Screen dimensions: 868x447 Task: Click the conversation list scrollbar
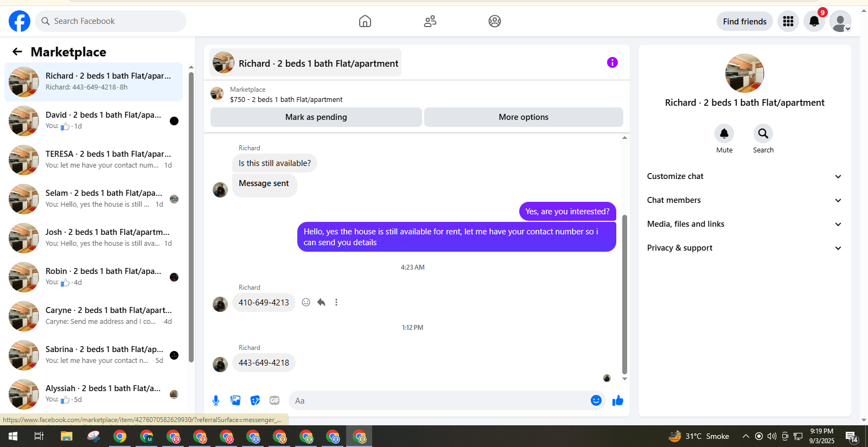[x=191, y=217]
